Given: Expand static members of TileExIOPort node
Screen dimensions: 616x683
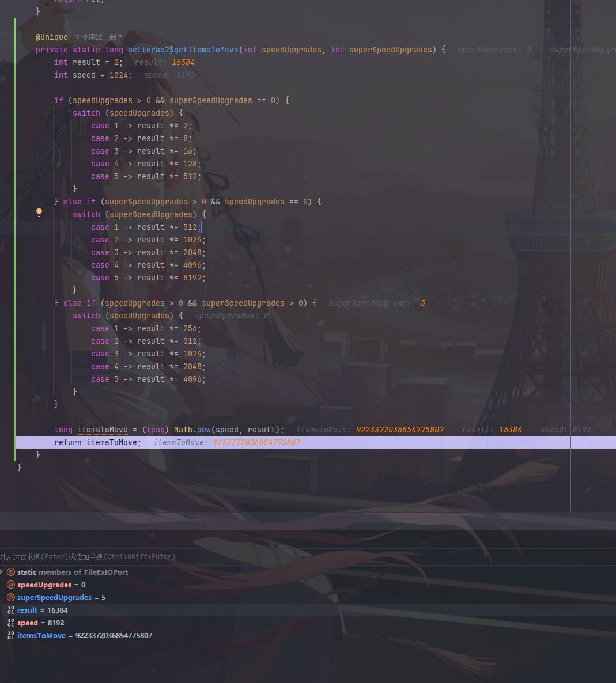Looking at the screenshot, I should [2, 572].
